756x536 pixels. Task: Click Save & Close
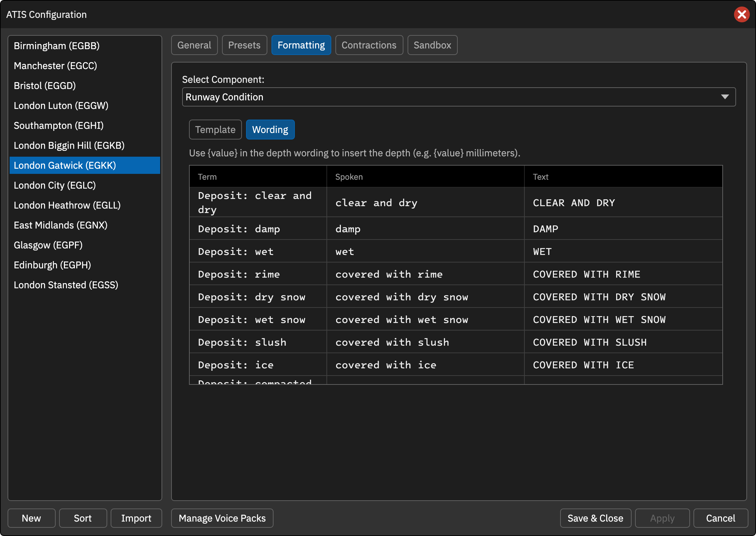pos(596,518)
